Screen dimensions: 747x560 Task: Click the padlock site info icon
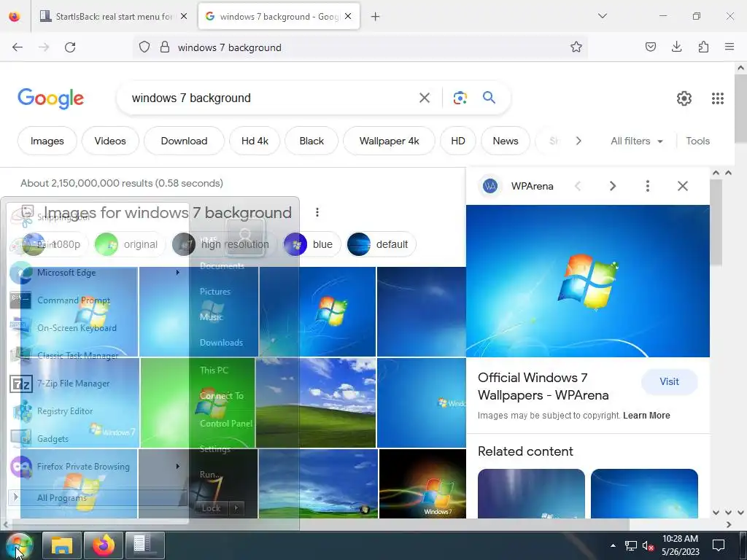point(165,47)
